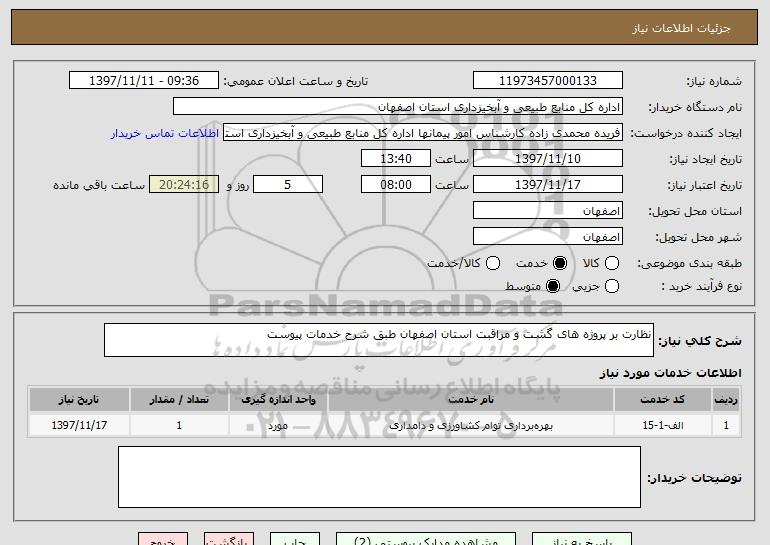Image resolution: width=770 pixels, height=545 pixels.
Task: Select the کالا/خدمت radio button
Action: coord(493,263)
